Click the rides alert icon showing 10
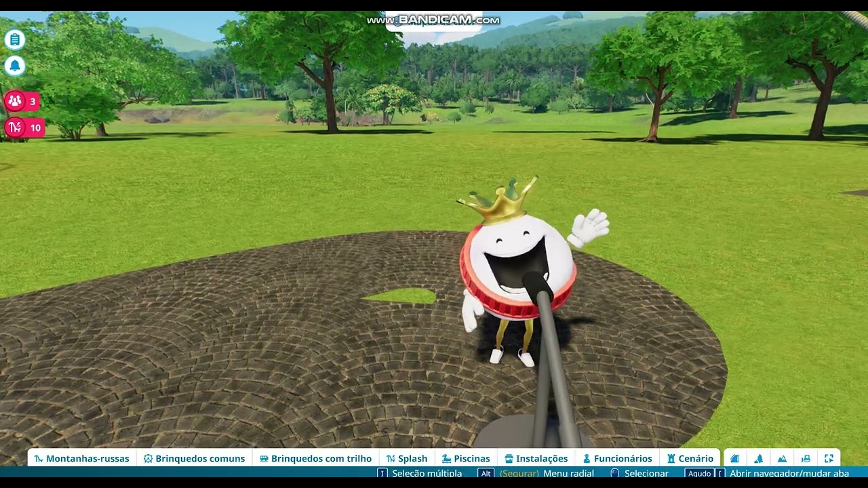This screenshot has height=488, width=868. pos(24,127)
